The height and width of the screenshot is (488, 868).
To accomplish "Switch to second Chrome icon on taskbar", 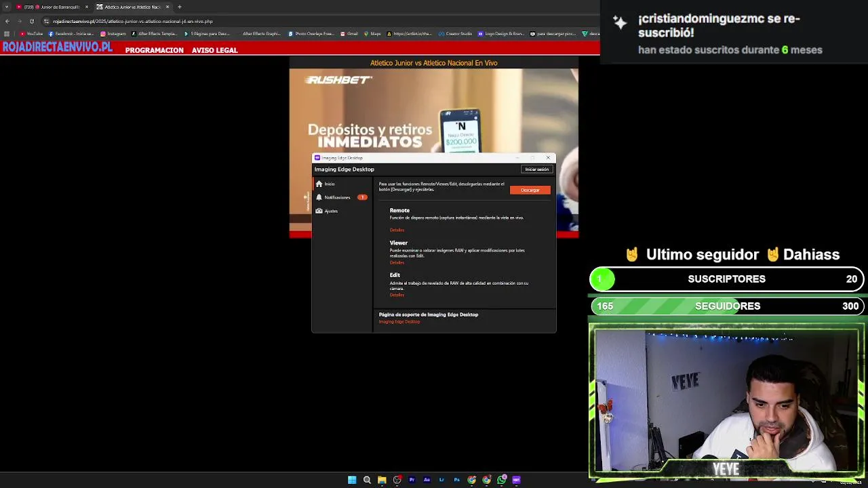I will point(486,480).
